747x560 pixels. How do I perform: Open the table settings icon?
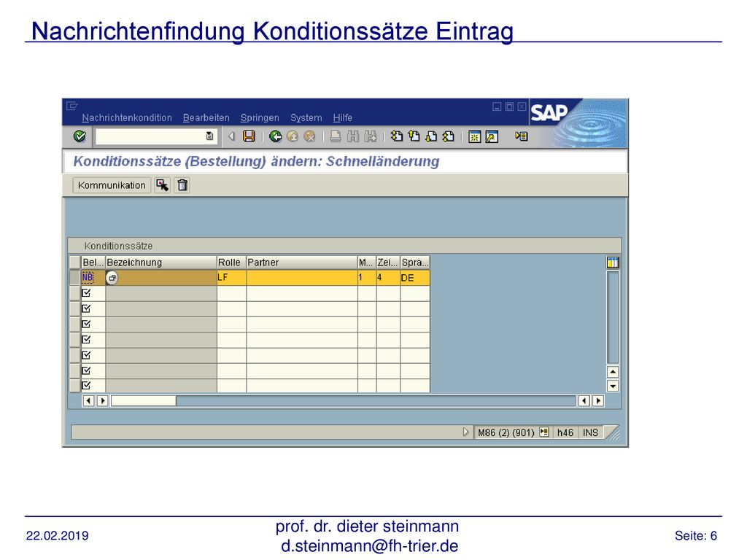pyautogui.click(x=613, y=262)
